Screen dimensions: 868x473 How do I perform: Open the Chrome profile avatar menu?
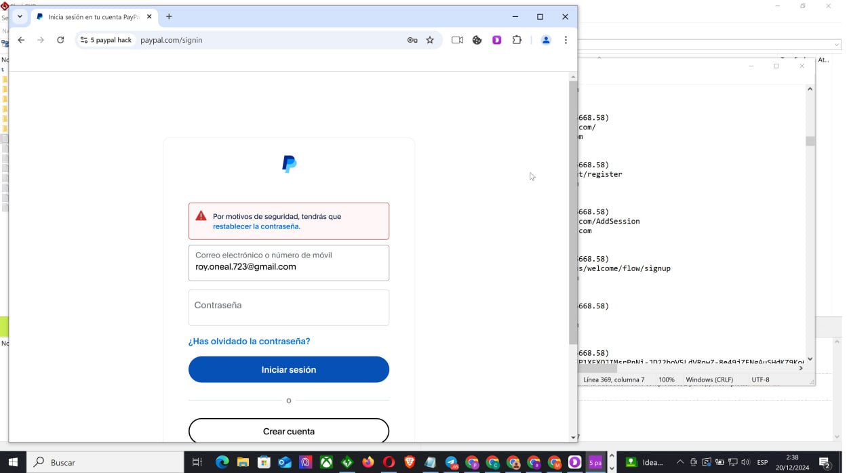[546, 40]
